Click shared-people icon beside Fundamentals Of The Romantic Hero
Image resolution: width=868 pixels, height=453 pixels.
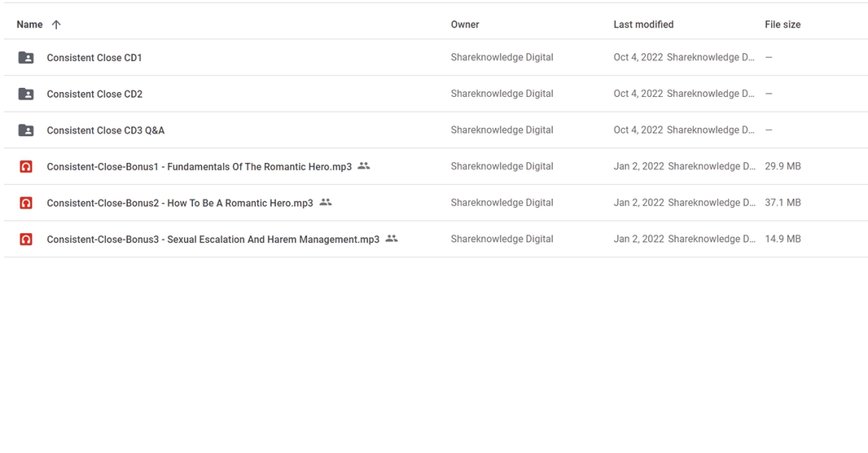coord(364,165)
